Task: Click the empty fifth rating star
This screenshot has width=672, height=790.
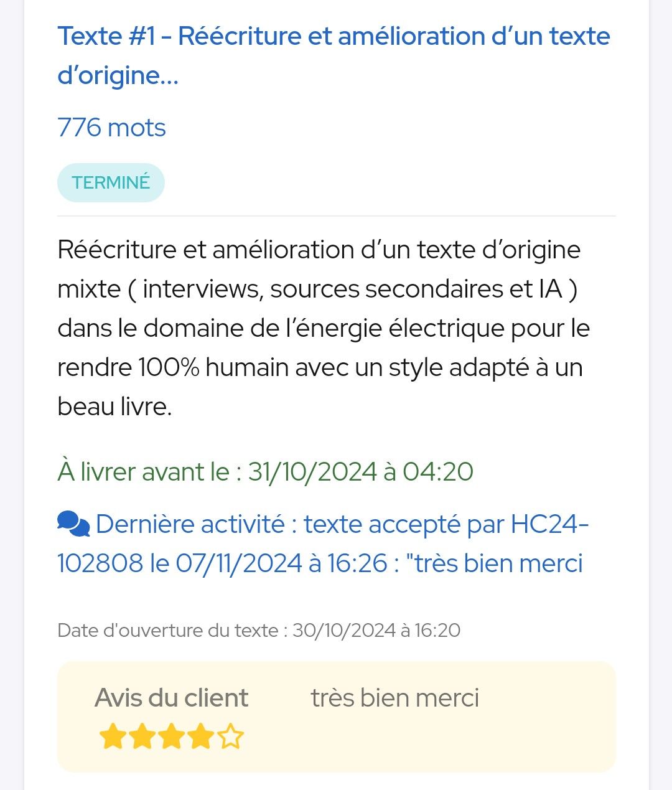Action: point(231,736)
